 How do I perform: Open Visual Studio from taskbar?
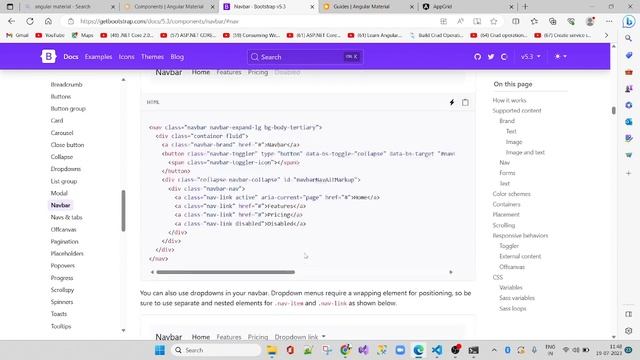[x=363, y=350]
